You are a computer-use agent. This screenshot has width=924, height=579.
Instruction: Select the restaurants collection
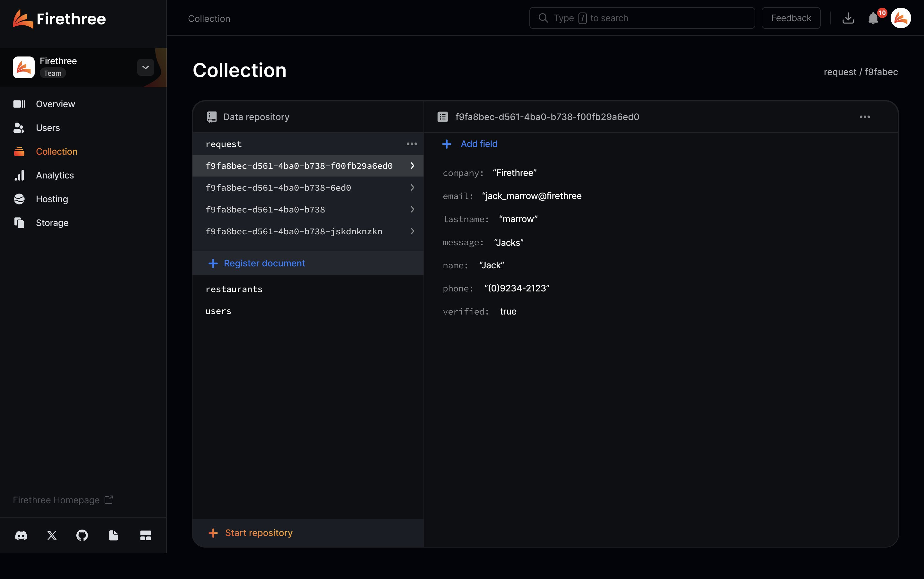click(234, 289)
